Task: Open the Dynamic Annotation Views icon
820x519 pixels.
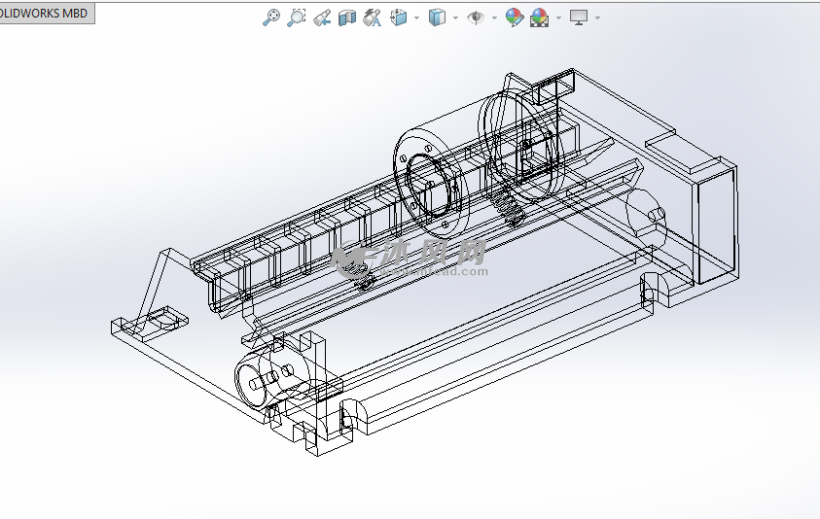Action: pyautogui.click(x=372, y=18)
